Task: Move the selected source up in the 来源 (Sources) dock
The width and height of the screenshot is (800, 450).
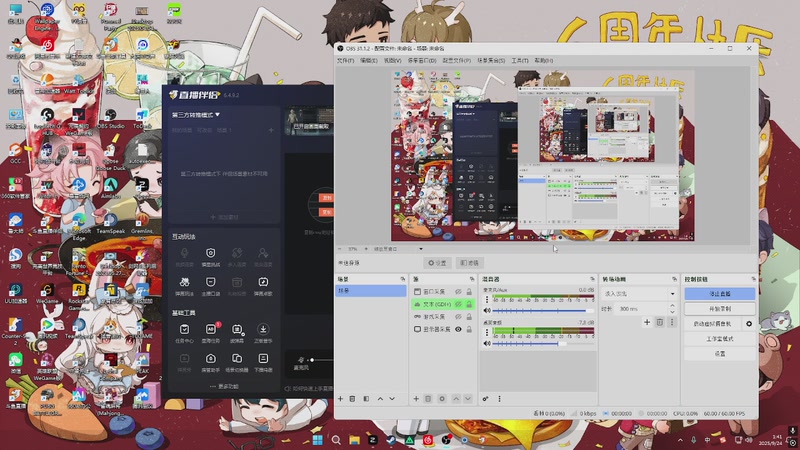Action: [x=456, y=398]
